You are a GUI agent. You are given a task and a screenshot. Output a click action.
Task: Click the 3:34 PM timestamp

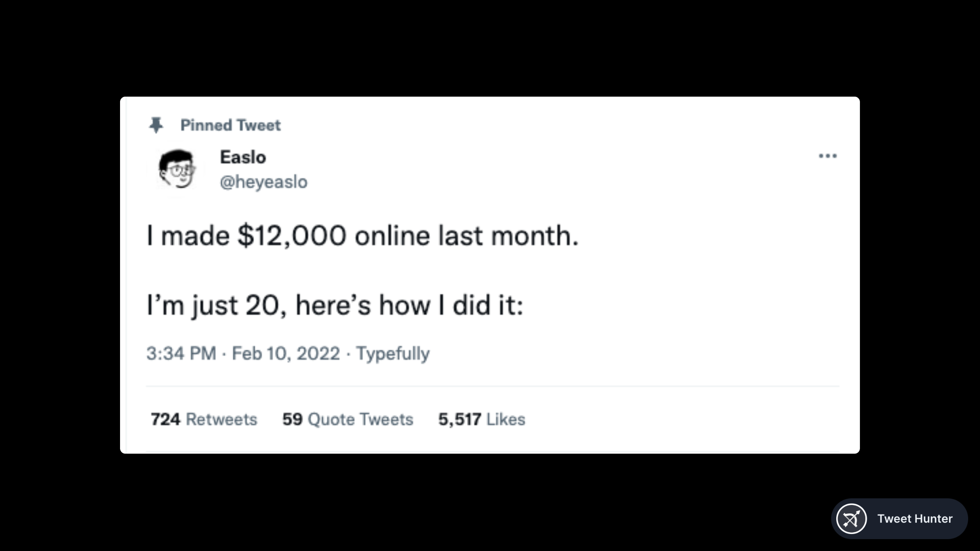(181, 353)
